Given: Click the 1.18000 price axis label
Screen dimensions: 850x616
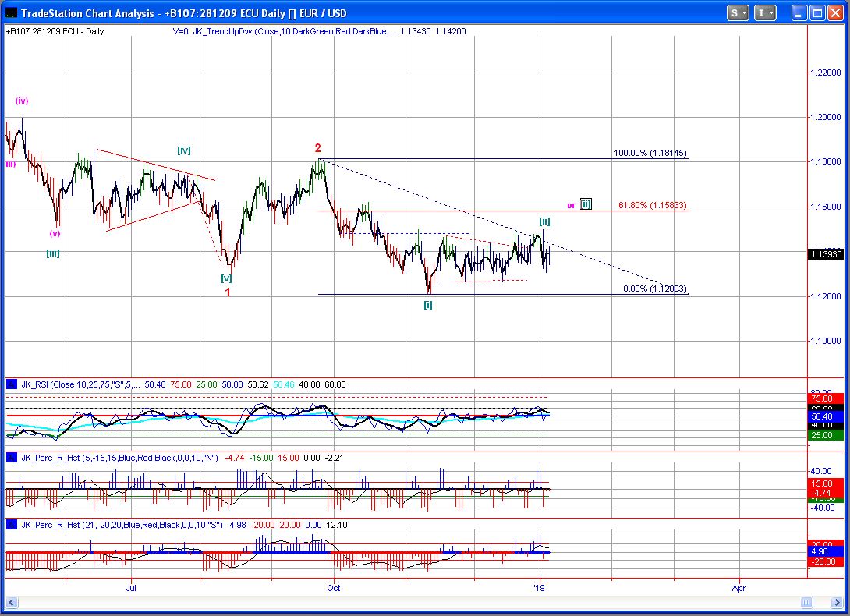Looking at the screenshot, I should [826, 161].
